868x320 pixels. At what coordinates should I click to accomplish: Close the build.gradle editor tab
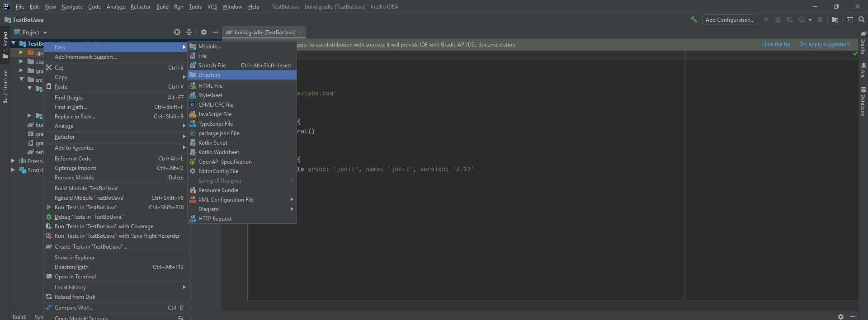[x=301, y=32]
